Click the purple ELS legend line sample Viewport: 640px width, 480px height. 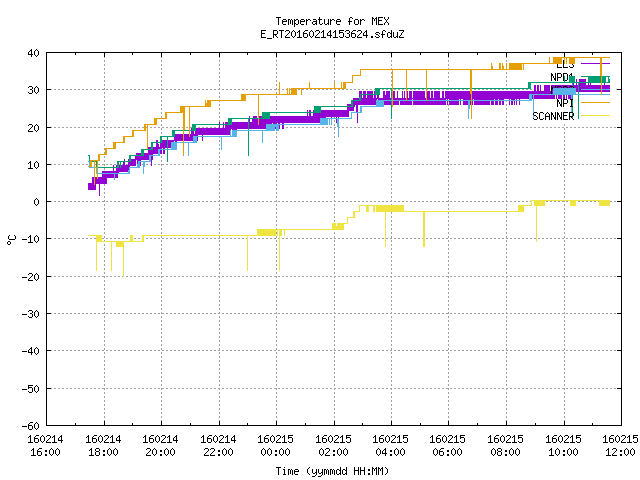(595, 64)
